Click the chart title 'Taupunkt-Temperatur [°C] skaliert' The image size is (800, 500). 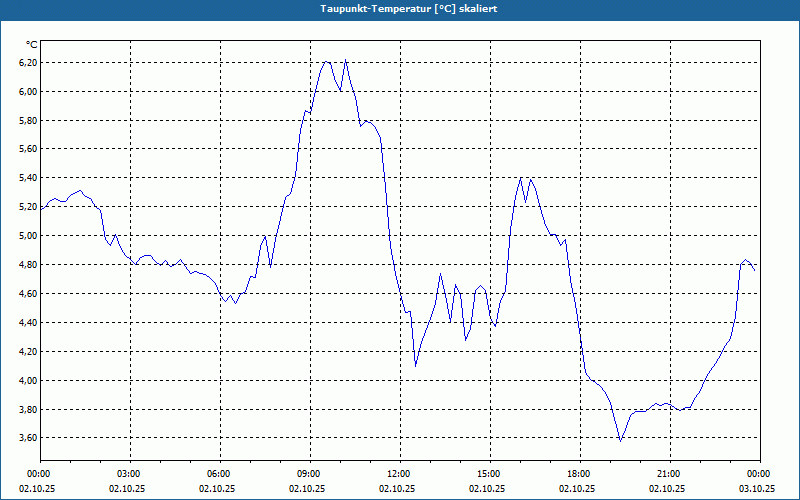point(409,9)
